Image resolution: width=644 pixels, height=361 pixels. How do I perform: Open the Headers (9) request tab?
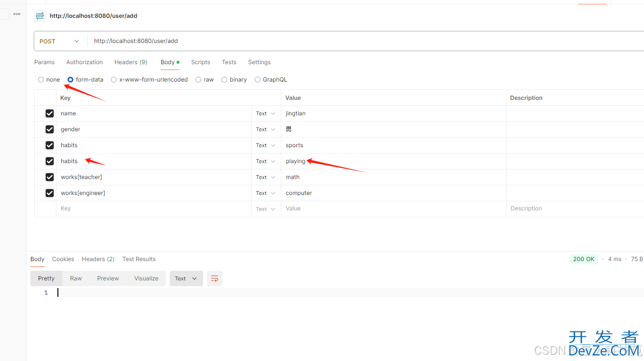tap(131, 62)
